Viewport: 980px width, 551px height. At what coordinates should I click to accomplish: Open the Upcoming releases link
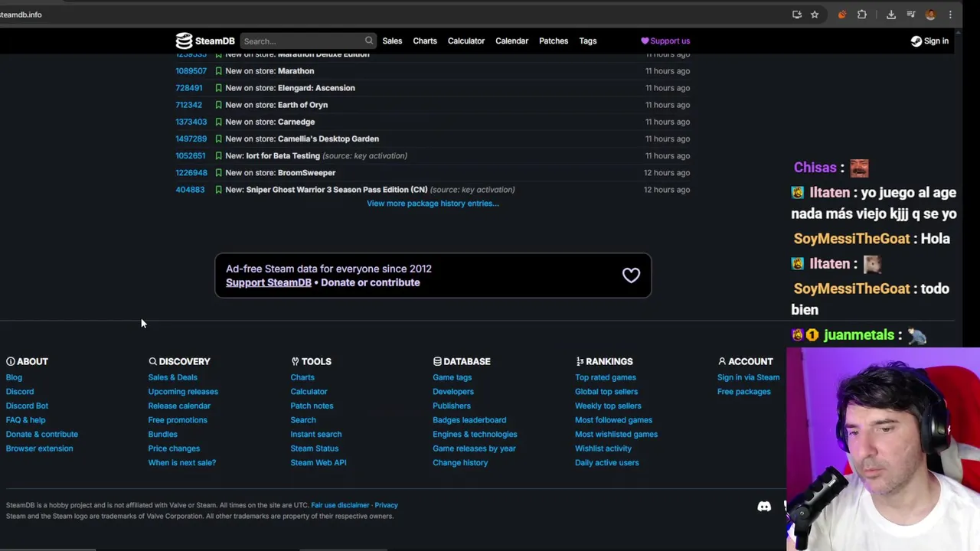click(183, 392)
